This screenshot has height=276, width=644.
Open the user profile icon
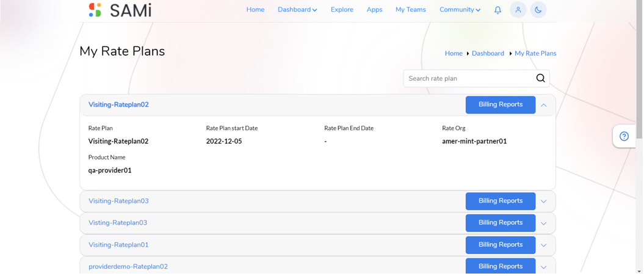click(518, 10)
